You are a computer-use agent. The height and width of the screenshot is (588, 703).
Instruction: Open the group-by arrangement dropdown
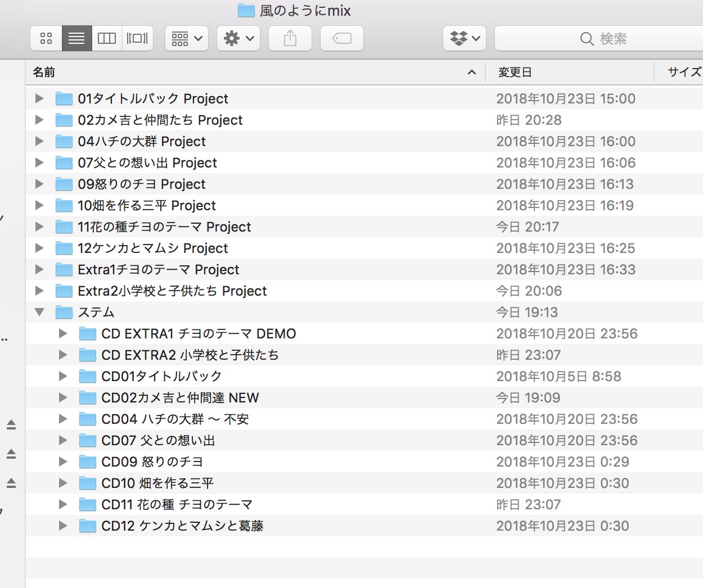[x=187, y=38]
